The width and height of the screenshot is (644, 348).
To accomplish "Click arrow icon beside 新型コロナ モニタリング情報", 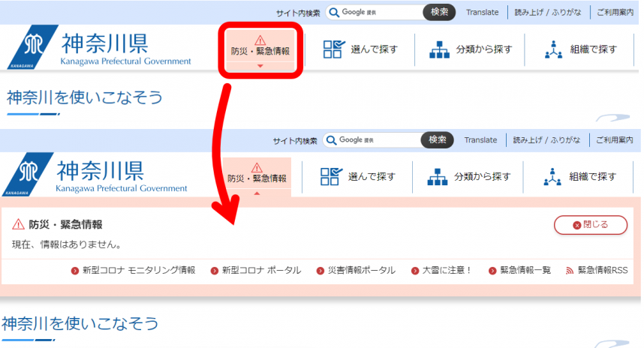I will pos(75,271).
